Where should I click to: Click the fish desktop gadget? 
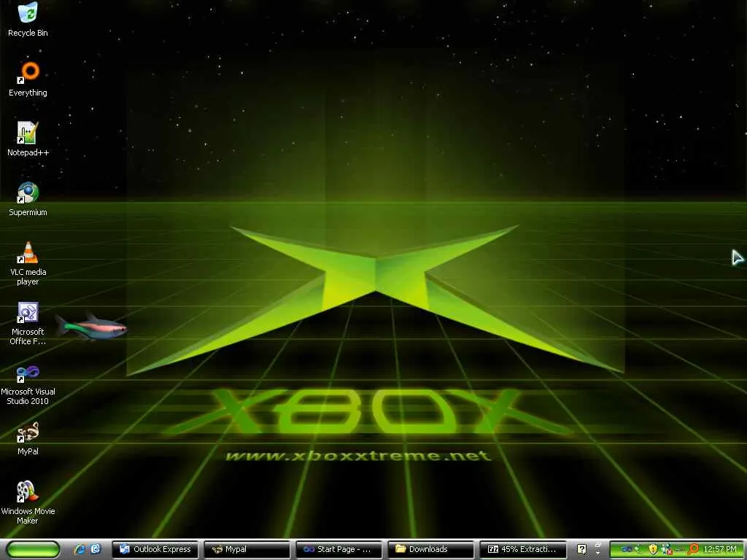[90, 327]
